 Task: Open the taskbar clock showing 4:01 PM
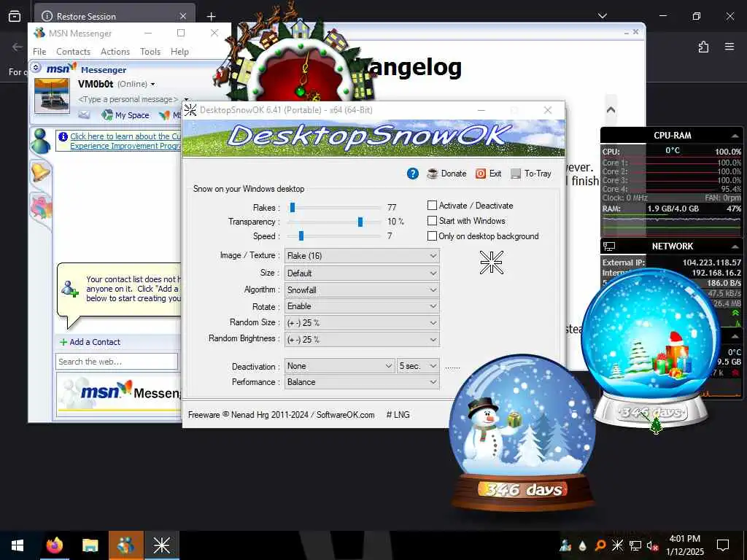(684, 545)
